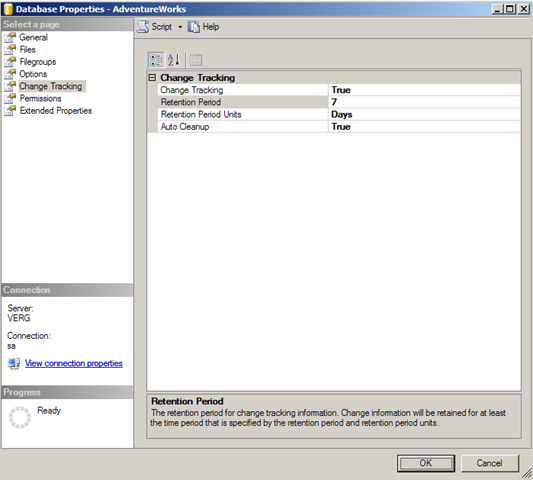Click the Script toolbar icon
The image size is (533, 480).
pos(143,27)
